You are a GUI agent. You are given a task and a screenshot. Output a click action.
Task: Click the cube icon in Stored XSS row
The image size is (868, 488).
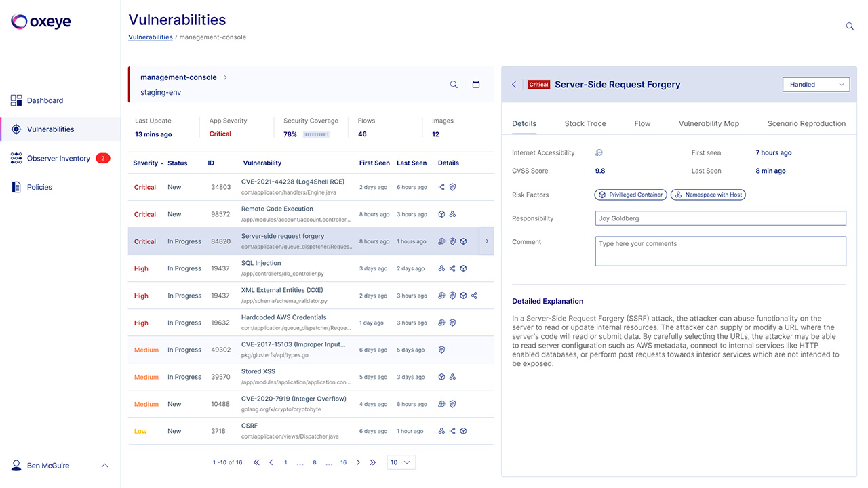click(x=441, y=377)
